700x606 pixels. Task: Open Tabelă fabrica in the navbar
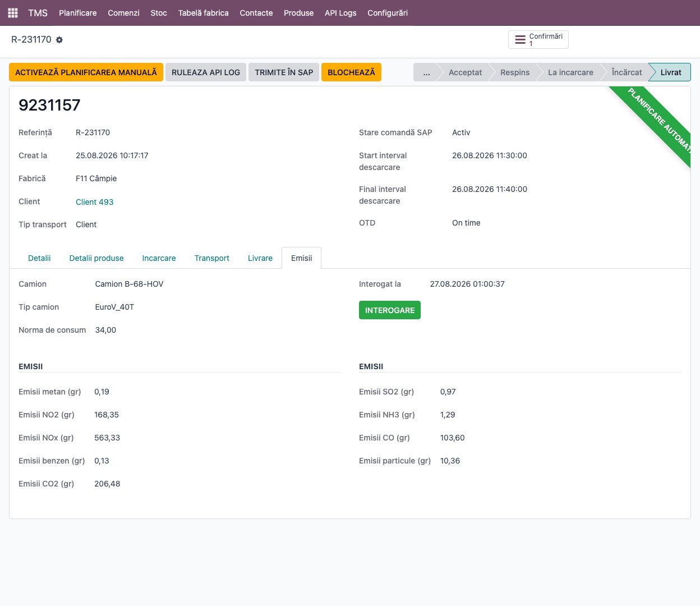(204, 13)
